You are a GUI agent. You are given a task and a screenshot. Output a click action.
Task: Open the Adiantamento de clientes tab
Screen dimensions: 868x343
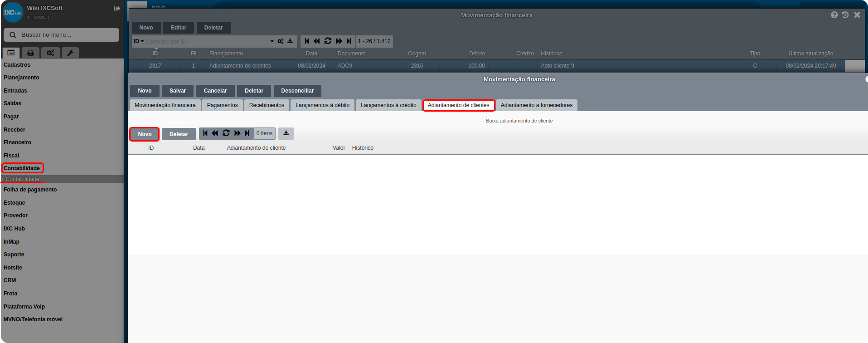tap(458, 105)
